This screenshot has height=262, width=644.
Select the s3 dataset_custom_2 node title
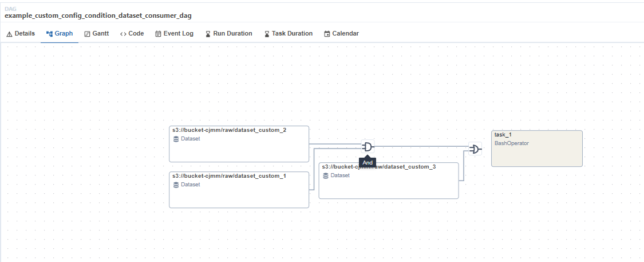229,130
